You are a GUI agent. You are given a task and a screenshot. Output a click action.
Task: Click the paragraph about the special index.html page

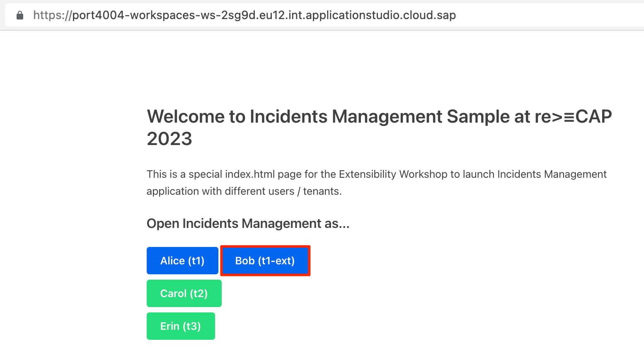376,183
